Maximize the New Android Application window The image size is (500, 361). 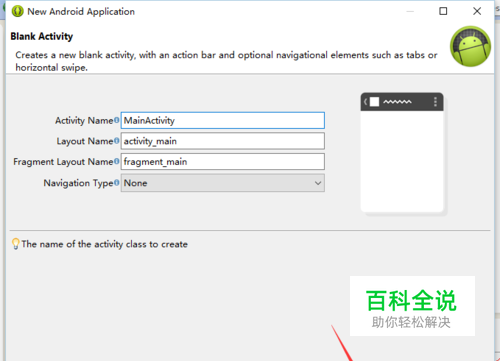pos(443,11)
